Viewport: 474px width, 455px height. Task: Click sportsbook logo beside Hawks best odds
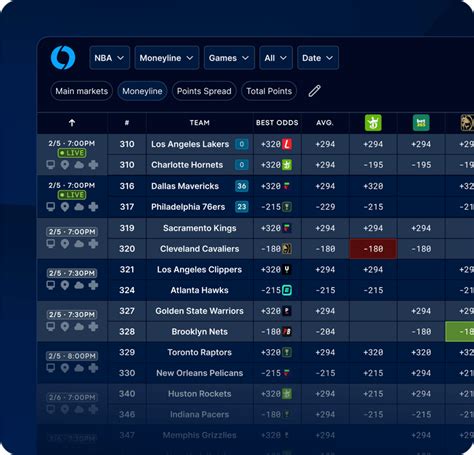[x=287, y=290]
